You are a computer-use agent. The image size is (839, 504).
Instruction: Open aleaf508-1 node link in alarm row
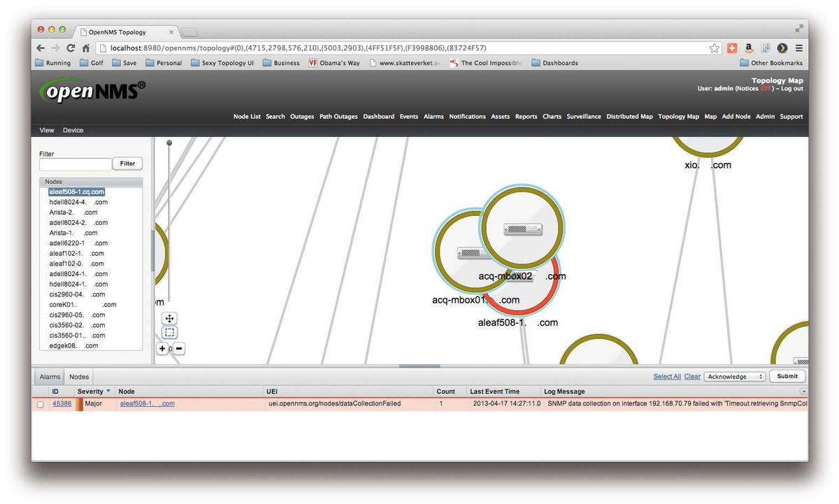click(147, 403)
